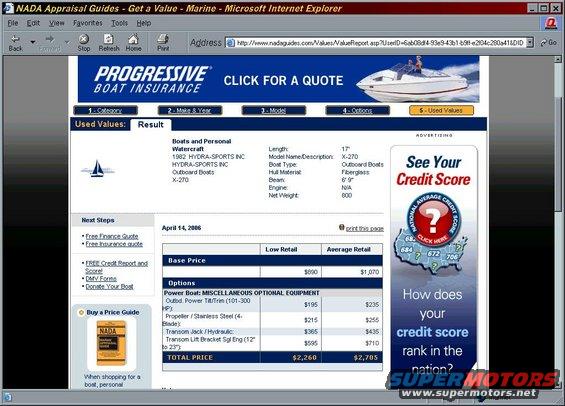Image resolution: width=565 pixels, height=406 pixels.
Task: Click the printer icon beside print this page
Action: (342, 227)
